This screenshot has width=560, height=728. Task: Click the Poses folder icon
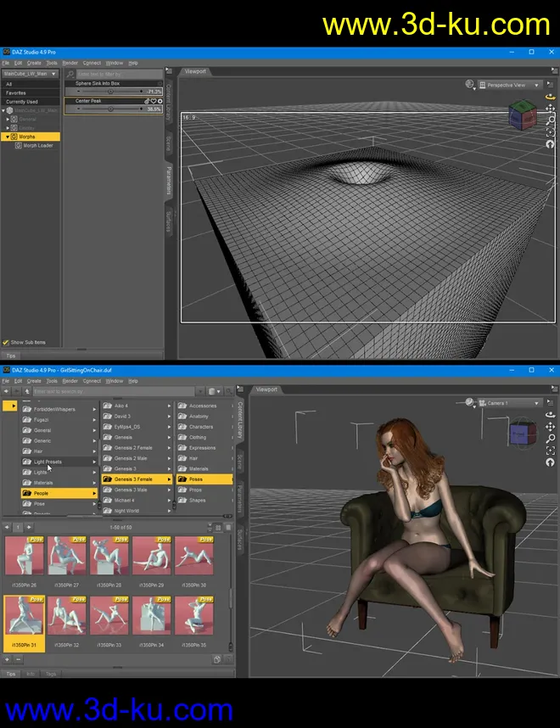point(182,479)
